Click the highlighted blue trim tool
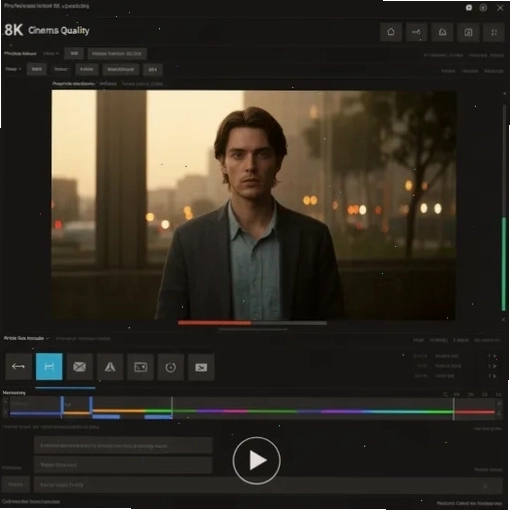This screenshot has width=510, height=511. [x=49, y=367]
